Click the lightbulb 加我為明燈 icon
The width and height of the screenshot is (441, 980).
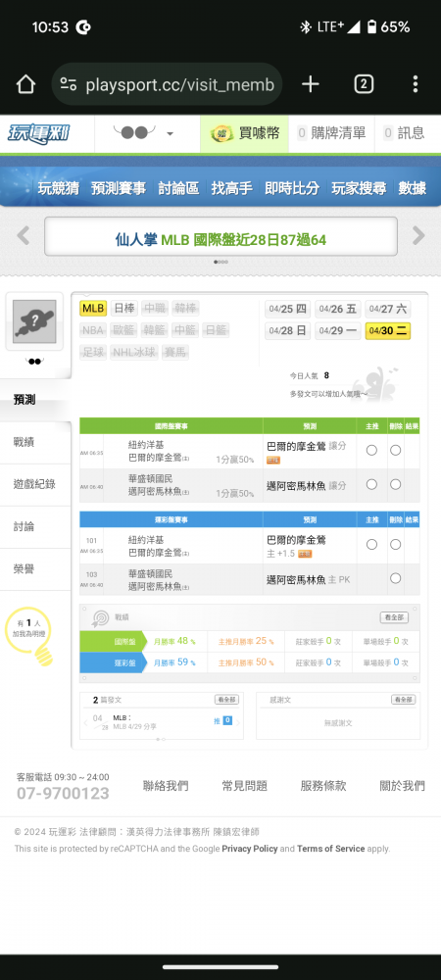[28, 636]
